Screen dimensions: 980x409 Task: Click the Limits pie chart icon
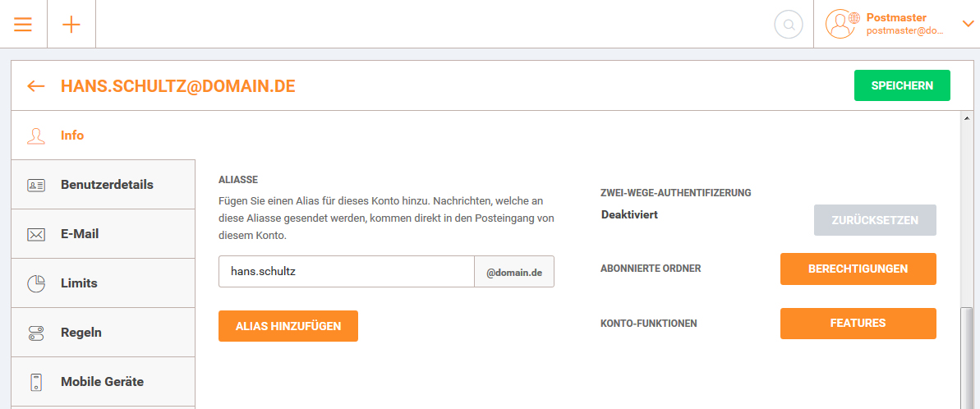(x=36, y=283)
